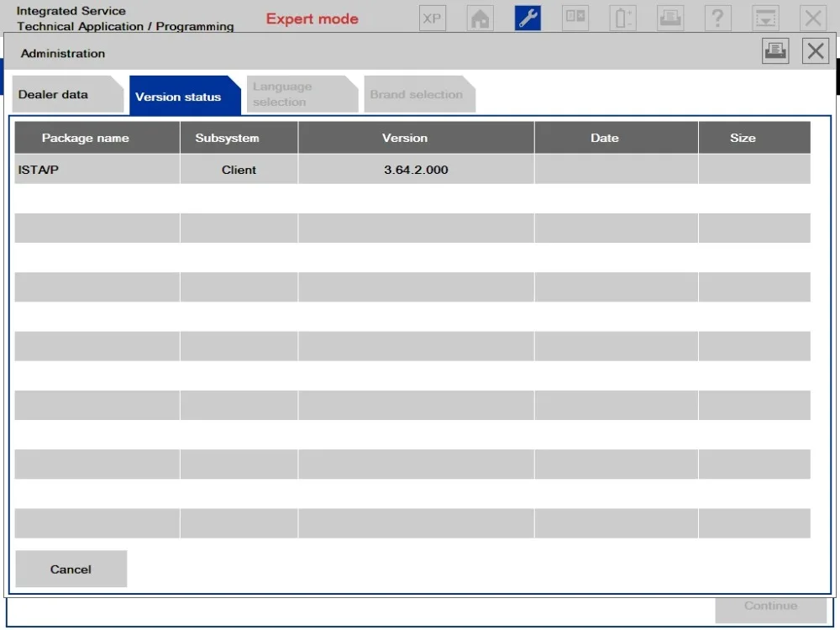Click the top toolbar print icon
This screenshot has height=630, width=840.
click(x=670, y=18)
